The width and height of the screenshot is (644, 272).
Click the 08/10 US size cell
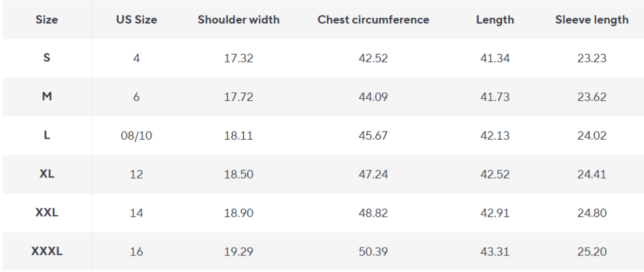click(x=136, y=136)
